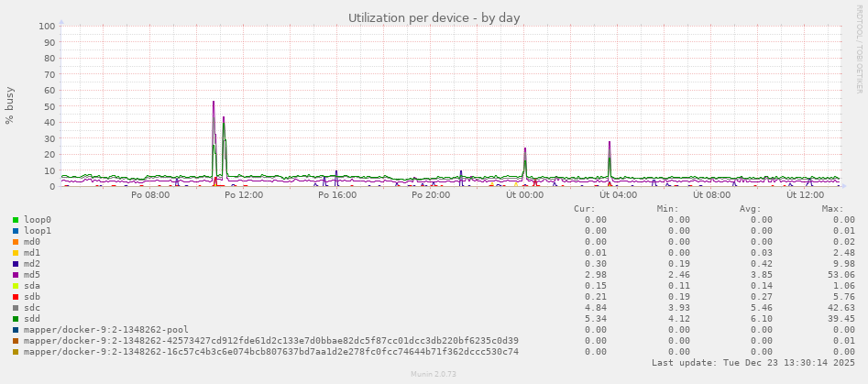Click the swatch beside docker device ending 0c74
868x384 pixels.
point(16,352)
